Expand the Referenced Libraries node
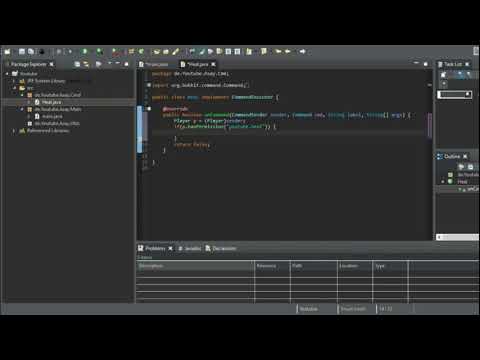Image resolution: width=480 pixels, height=360 pixels. click(14, 131)
